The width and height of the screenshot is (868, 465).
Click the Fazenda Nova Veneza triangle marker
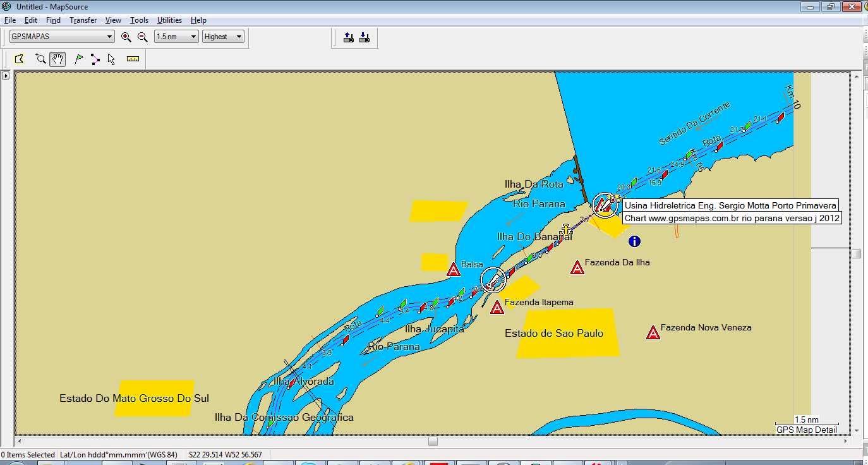[653, 333]
